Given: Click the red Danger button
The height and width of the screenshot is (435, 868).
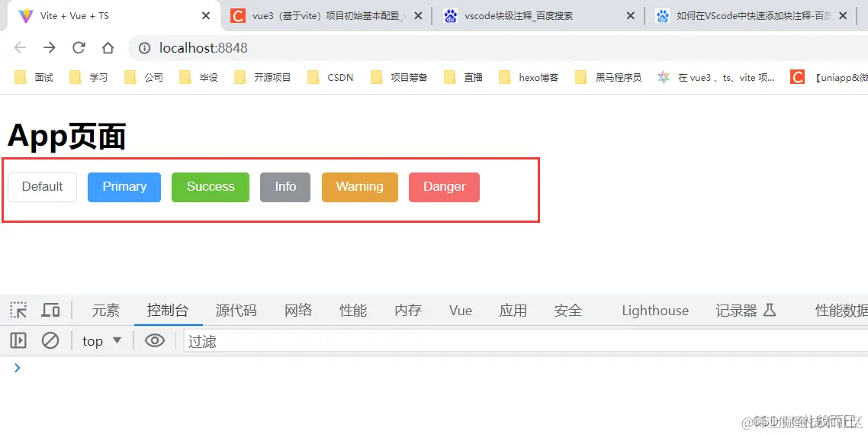Looking at the screenshot, I should [444, 187].
